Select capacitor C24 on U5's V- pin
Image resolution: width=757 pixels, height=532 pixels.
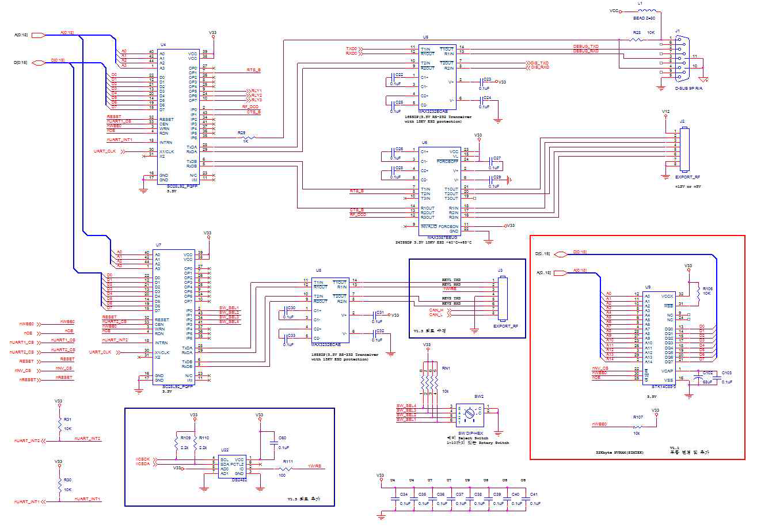tap(482, 100)
